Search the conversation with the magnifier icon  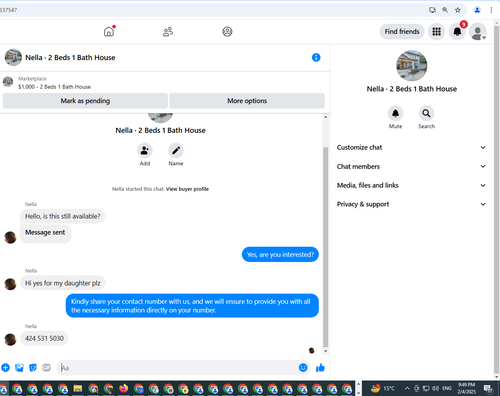point(426,114)
